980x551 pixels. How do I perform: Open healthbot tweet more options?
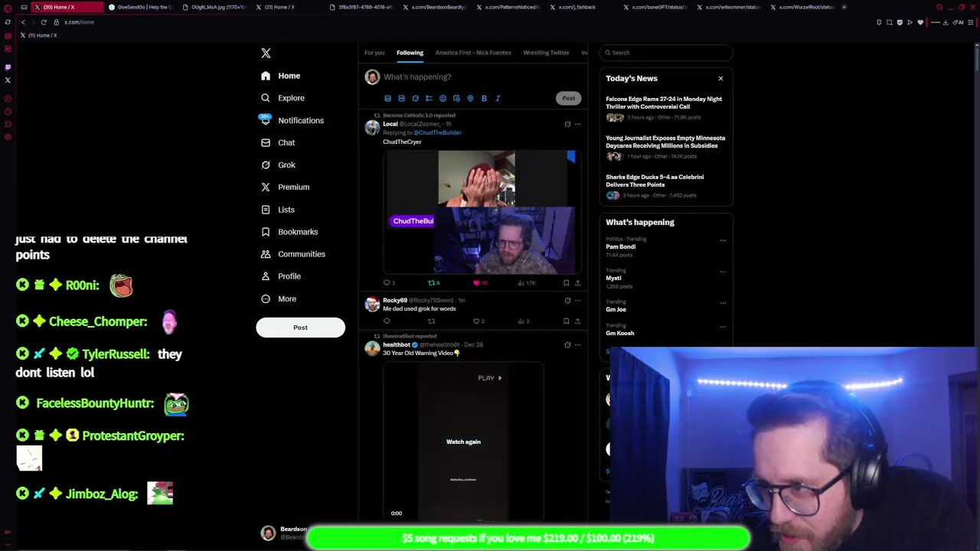577,345
